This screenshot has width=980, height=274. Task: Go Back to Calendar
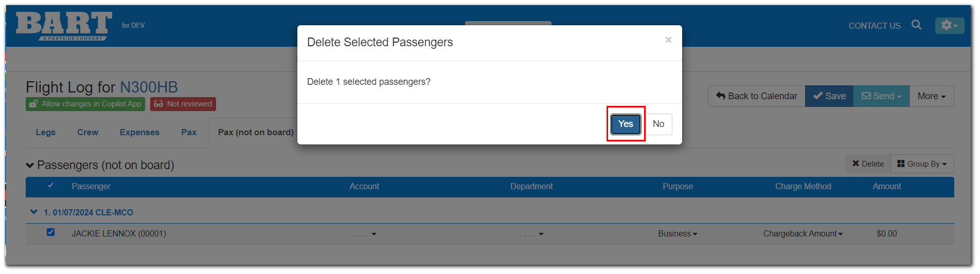point(756,96)
